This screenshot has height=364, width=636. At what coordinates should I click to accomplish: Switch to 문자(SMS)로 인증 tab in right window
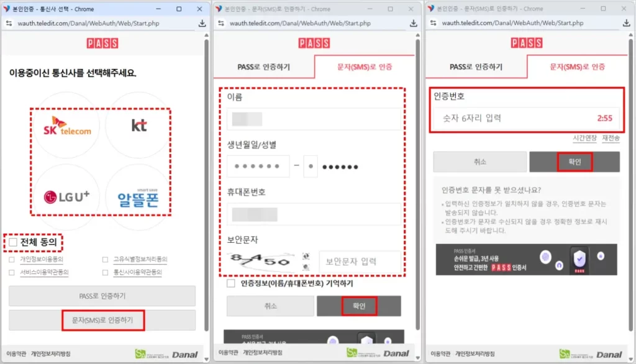pyautogui.click(x=577, y=67)
